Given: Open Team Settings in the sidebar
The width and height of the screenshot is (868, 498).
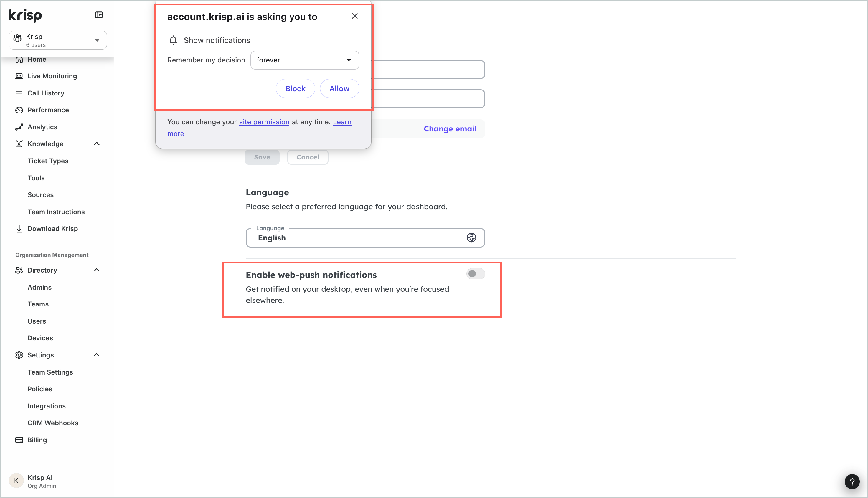Looking at the screenshot, I should pyautogui.click(x=50, y=372).
